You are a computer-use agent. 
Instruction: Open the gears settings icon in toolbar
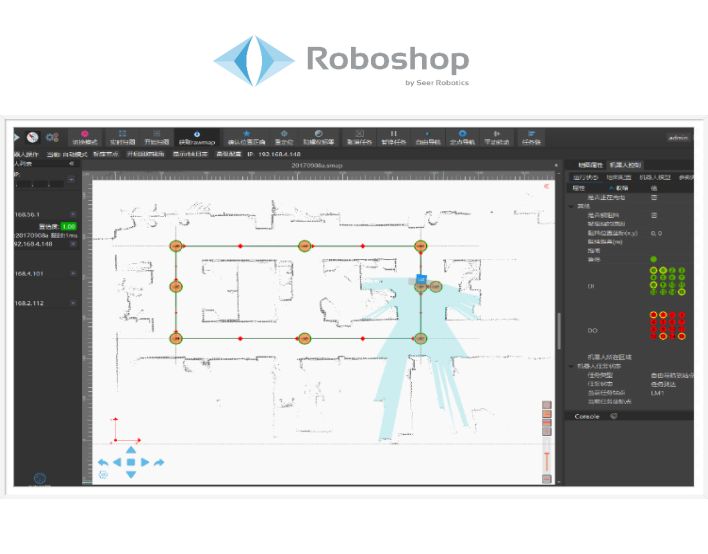pyautogui.click(x=51, y=136)
